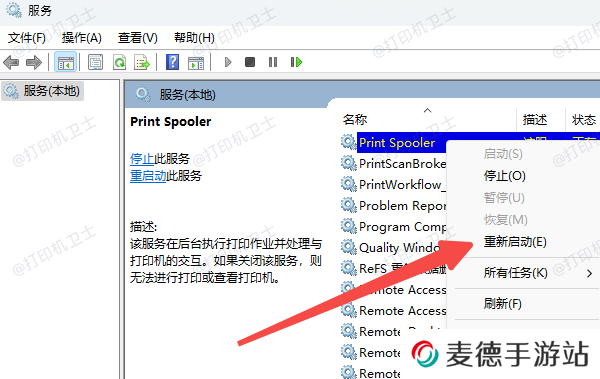Open the Properties toolbar icon
The width and height of the screenshot is (600, 379).
coord(95,62)
